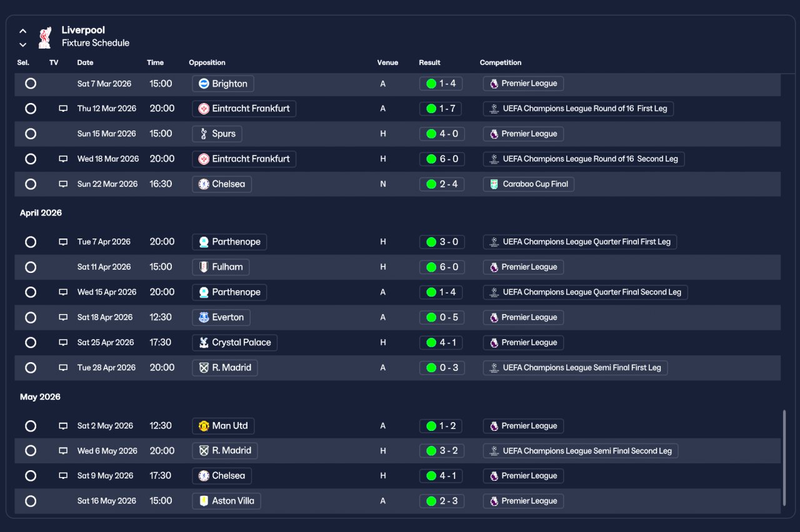Click the fixture list vertical scrollbar
800x532 pixels.
784,458
